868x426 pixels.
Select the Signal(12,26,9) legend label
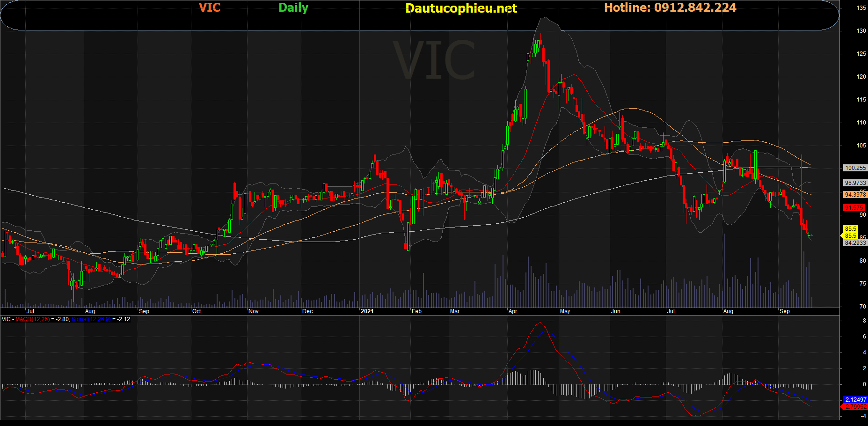[x=91, y=319]
